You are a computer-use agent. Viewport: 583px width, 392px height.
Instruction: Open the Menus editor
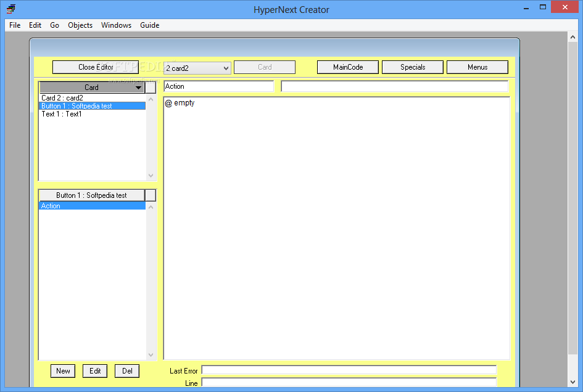tap(478, 67)
